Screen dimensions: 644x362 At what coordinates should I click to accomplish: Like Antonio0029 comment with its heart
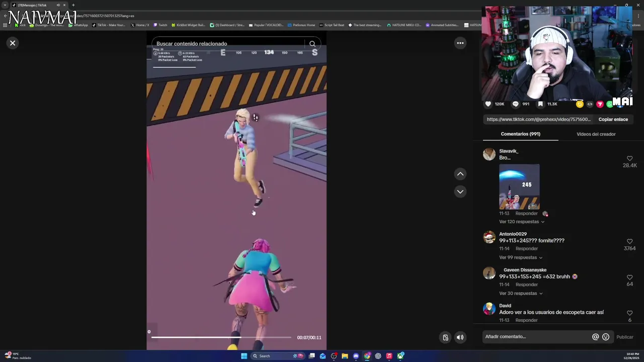[629, 241]
